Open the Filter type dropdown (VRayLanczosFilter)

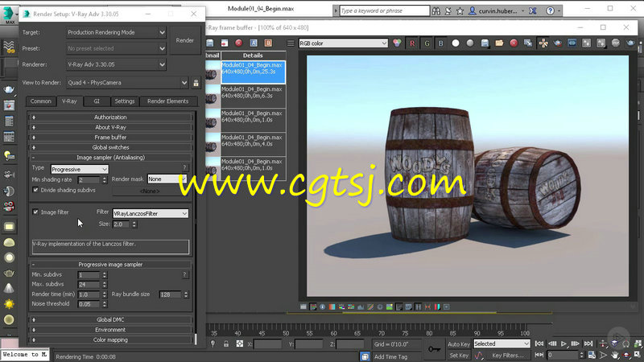coord(151,213)
